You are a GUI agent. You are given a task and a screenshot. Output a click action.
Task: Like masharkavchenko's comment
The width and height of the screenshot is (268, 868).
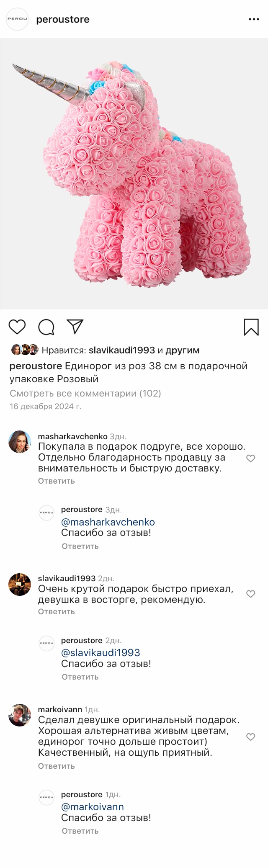[x=250, y=458]
